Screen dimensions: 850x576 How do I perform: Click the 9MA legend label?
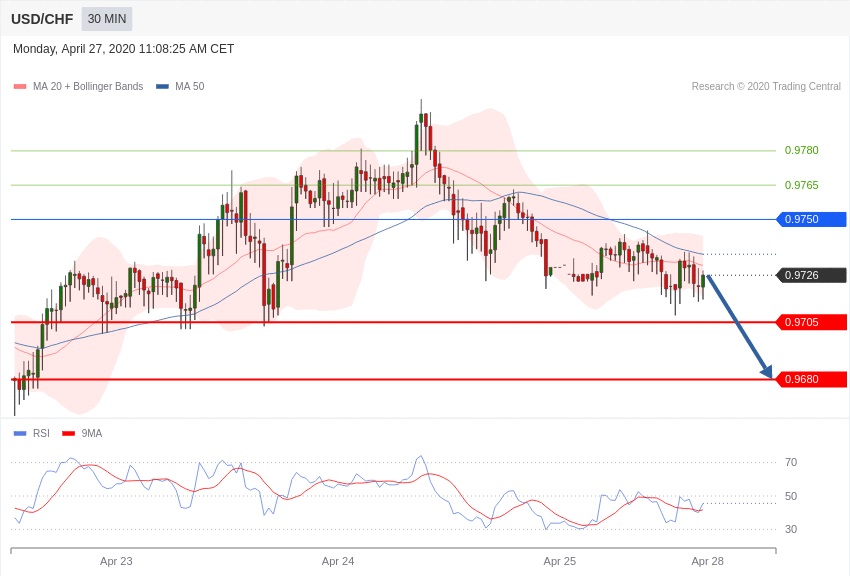pyautogui.click(x=92, y=433)
